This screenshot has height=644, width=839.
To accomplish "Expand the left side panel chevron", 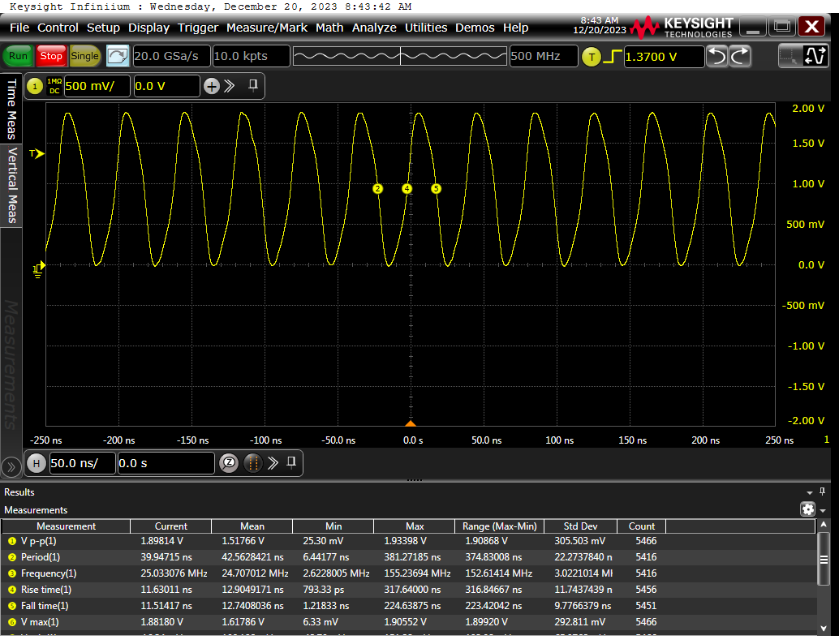I will 11,467.
